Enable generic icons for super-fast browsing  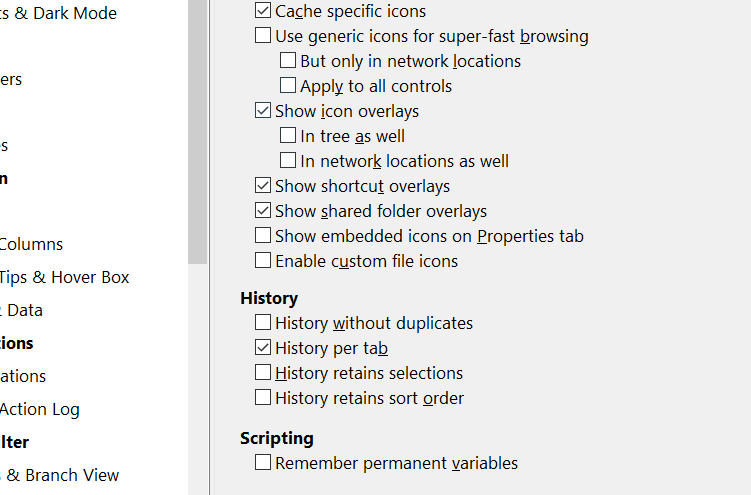point(263,37)
